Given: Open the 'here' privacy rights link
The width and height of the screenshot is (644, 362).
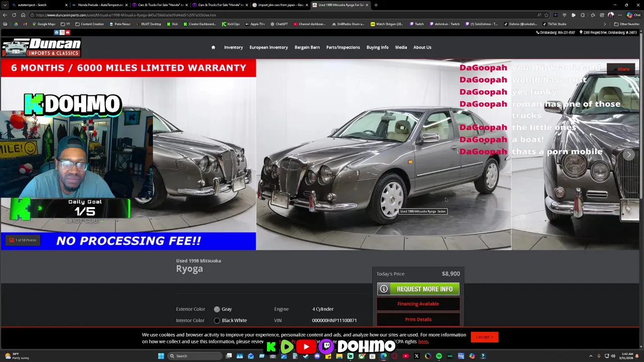Looking at the screenshot, I should (423, 342).
